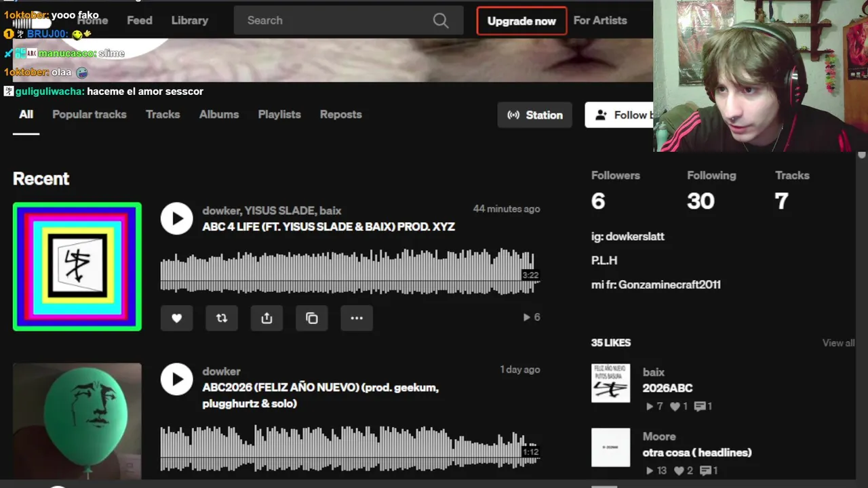The height and width of the screenshot is (488, 868).
Task: Open otra cosa ( headlines) track
Action: (697, 453)
